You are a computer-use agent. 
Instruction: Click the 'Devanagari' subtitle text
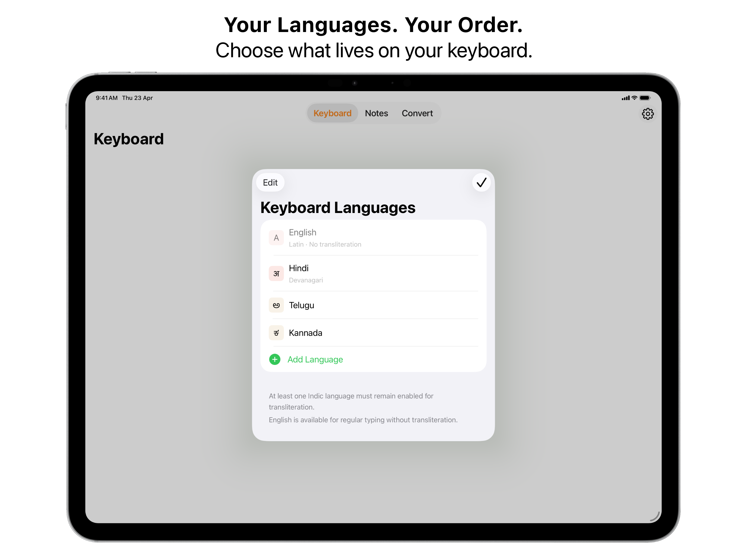coord(306,280)
